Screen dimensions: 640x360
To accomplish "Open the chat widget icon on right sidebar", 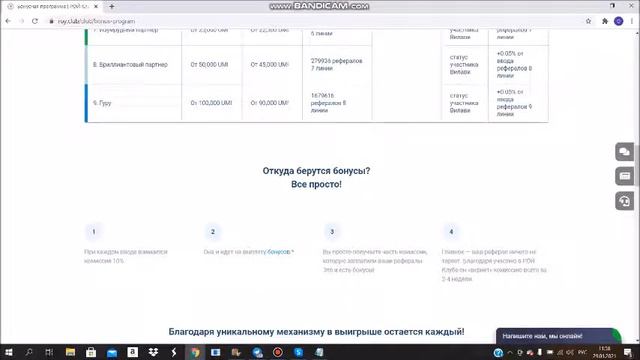I will point(624,152).
